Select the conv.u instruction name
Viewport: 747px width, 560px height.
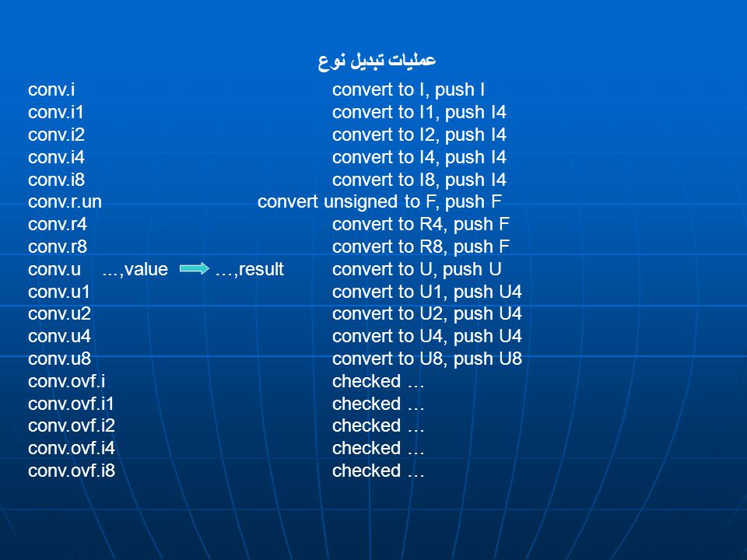point(54,269)
